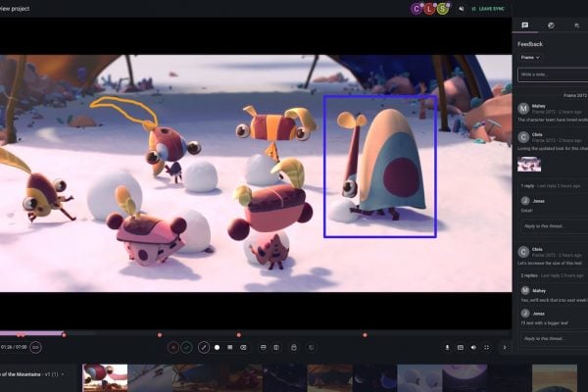Expand the '2 replies' thread
Screen dimensions: 588x392
click(529, 275)
